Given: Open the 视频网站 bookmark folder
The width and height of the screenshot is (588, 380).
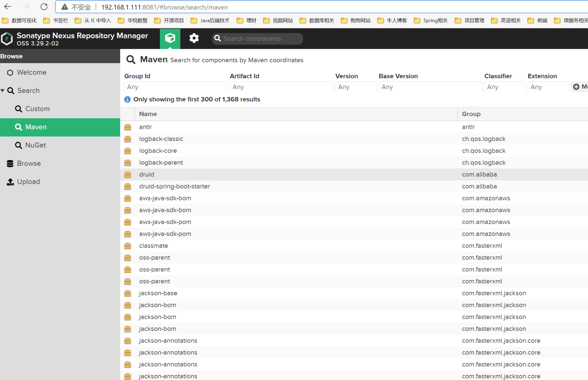Looking at the screenshot, I should [278, 21].
